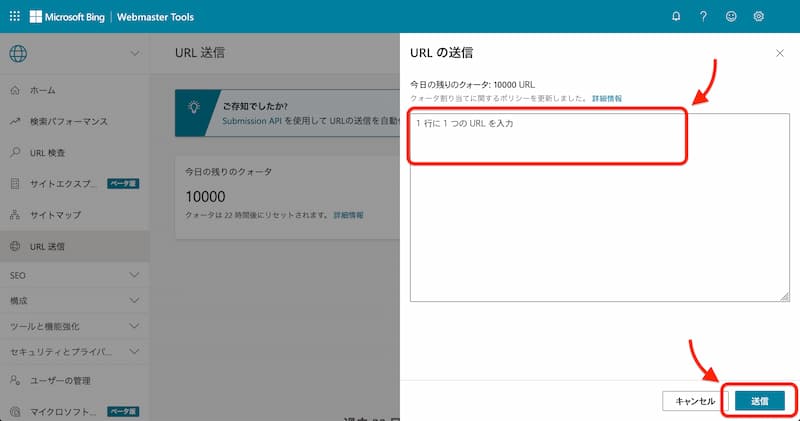800x421 pixels.
Task: Click the ご存知でしたか? heading
Action: pyautogui.click(x=255, y=106)
